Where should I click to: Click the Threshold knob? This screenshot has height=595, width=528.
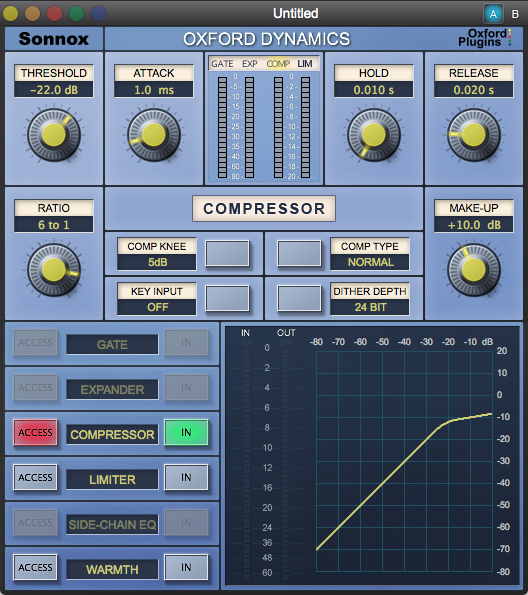click(x=54, y=134)
